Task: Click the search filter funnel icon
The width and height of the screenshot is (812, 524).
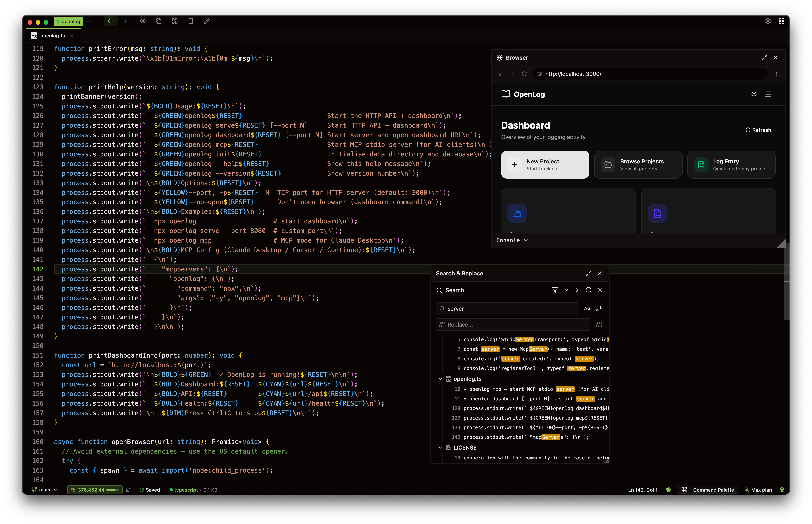Action: [555, 290]
